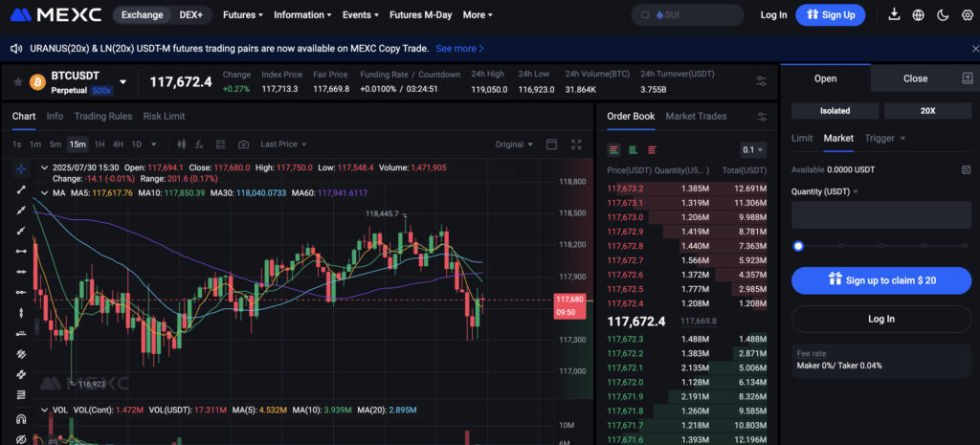Toggle DEX+ mode pill

coord(191,15)
